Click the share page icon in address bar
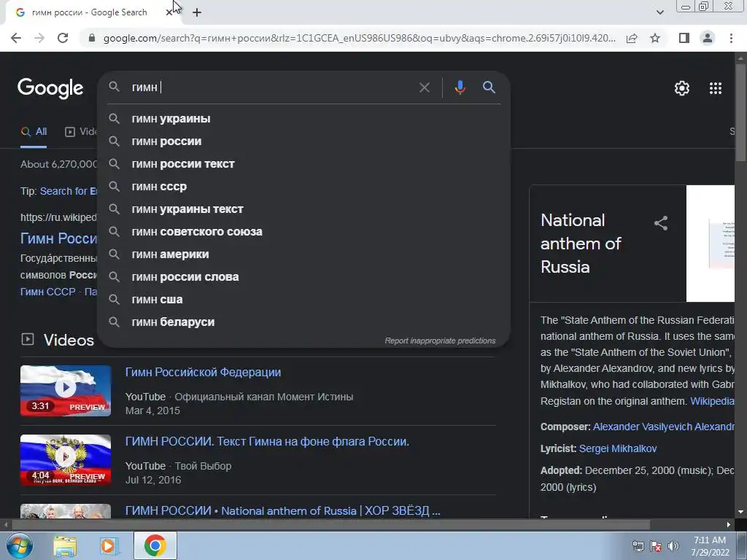This screenshot has width=747, height=560. 632,38
